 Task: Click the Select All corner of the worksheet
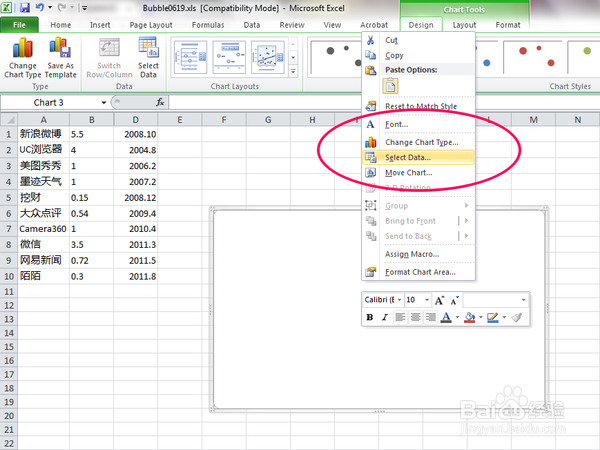point(8,120)
